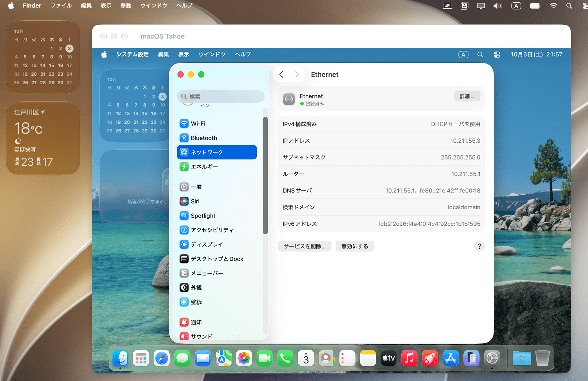Select Wi-Fi in the settings sidebar
588x381 pixels.
click(x=217, y=123)
